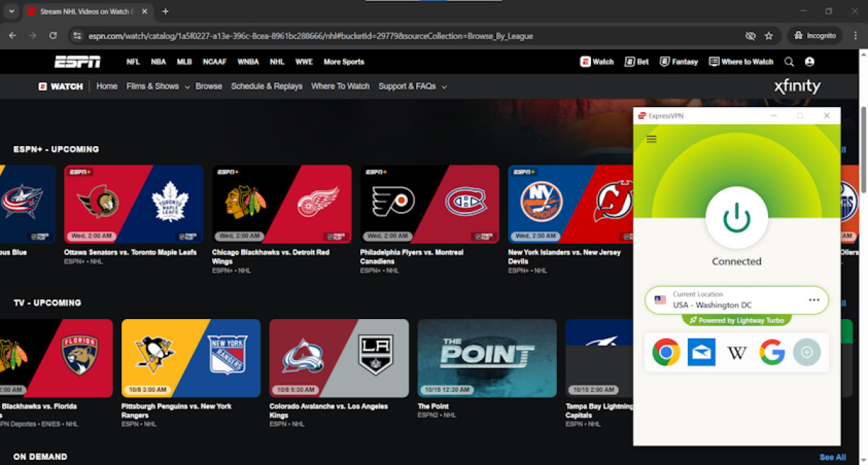The height and width of the screenshot is (465, 868).
Task: Open a new browser tab
Action: pos(166,12)
